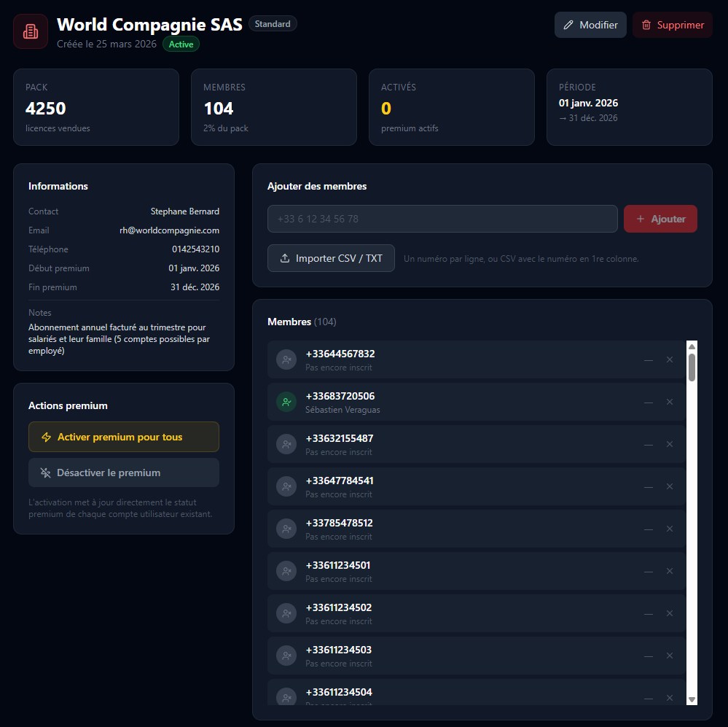The width and height of the screenshot is (728, 727).
Task: Click the rh@worldcompagnie.com email address
Action: [x=169, y=230]
